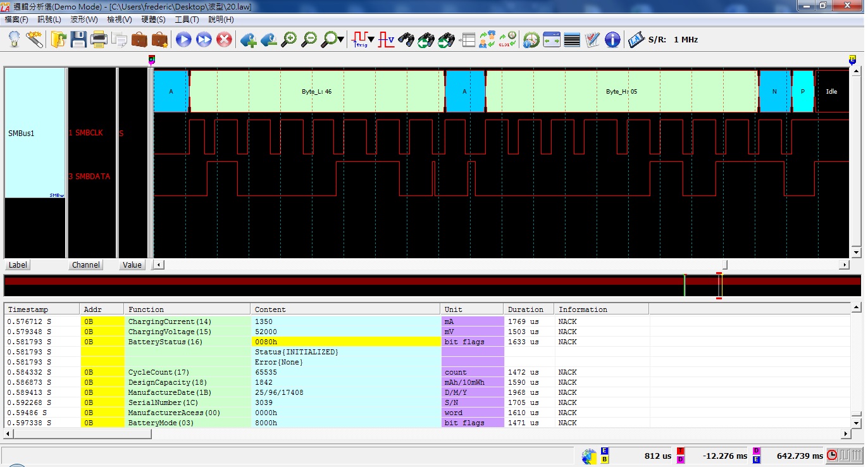Click the packet list down scroll arrow
This screenshot has height=467, width=868.
coord(856,423)
